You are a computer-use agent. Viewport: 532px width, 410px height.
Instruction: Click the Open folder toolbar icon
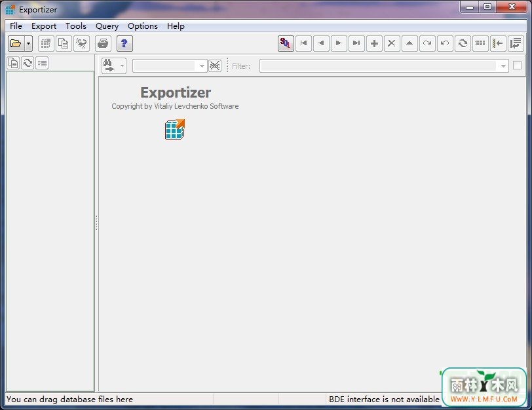coord(16,43)
